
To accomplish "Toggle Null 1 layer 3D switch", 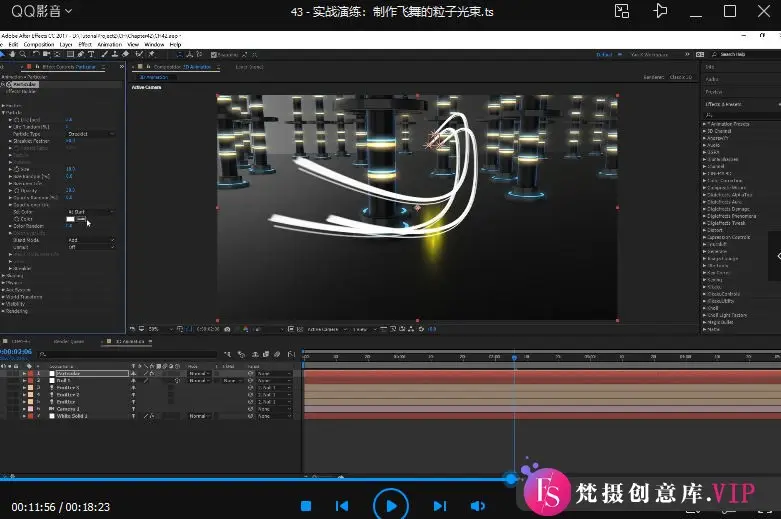I will click(177, 381).
